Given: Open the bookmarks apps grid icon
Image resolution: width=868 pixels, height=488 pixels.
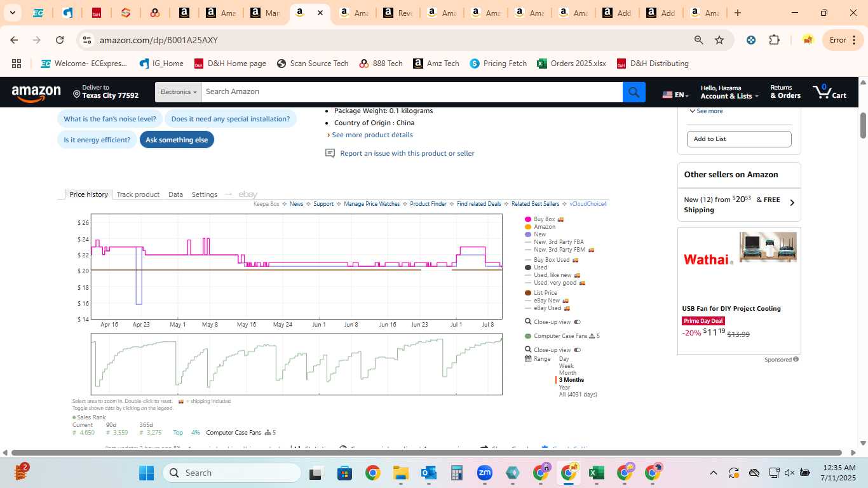Looking at the screenshot, I should pyautogui.click(x=17, y=64).
